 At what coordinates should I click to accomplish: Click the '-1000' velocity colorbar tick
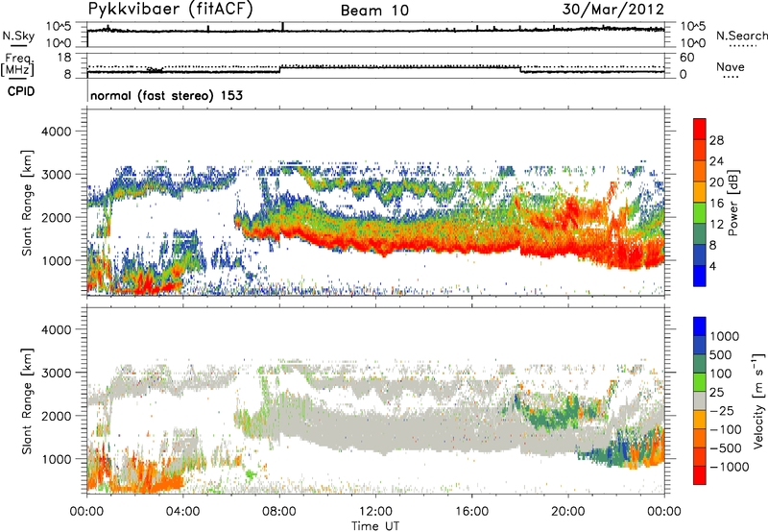(730, 467)
